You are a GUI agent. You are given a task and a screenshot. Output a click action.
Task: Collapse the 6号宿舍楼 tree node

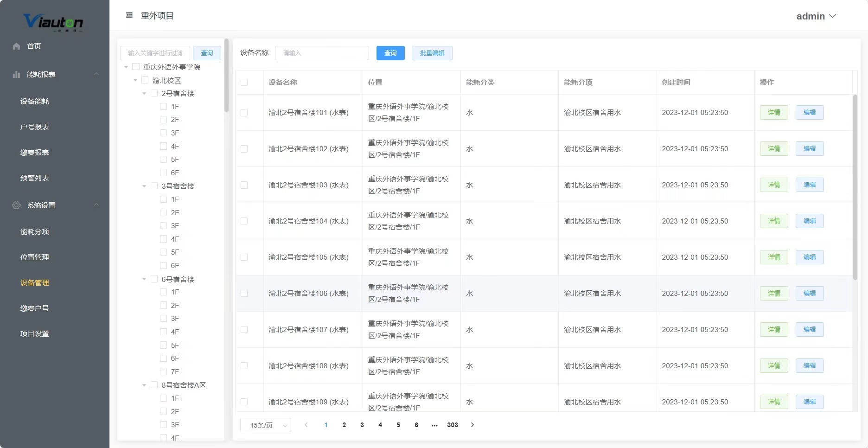[144, 279]
